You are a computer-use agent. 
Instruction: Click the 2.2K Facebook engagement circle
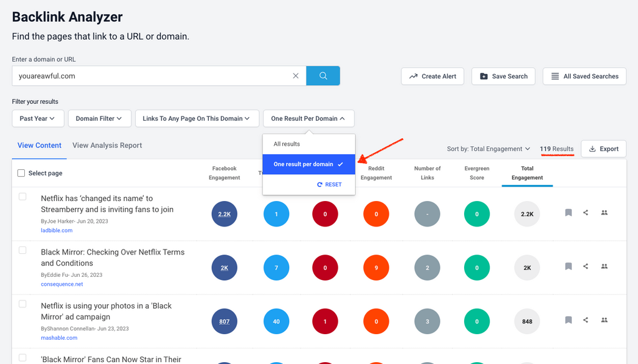224,214
